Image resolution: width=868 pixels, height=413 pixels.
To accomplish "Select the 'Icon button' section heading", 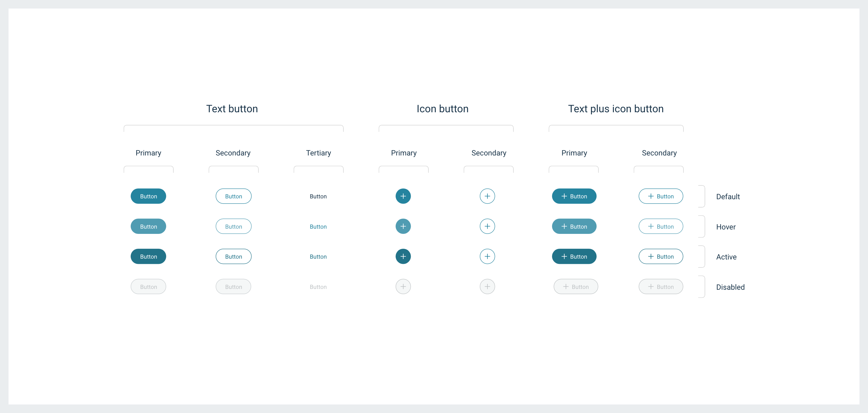I will (x=442, y=109).
